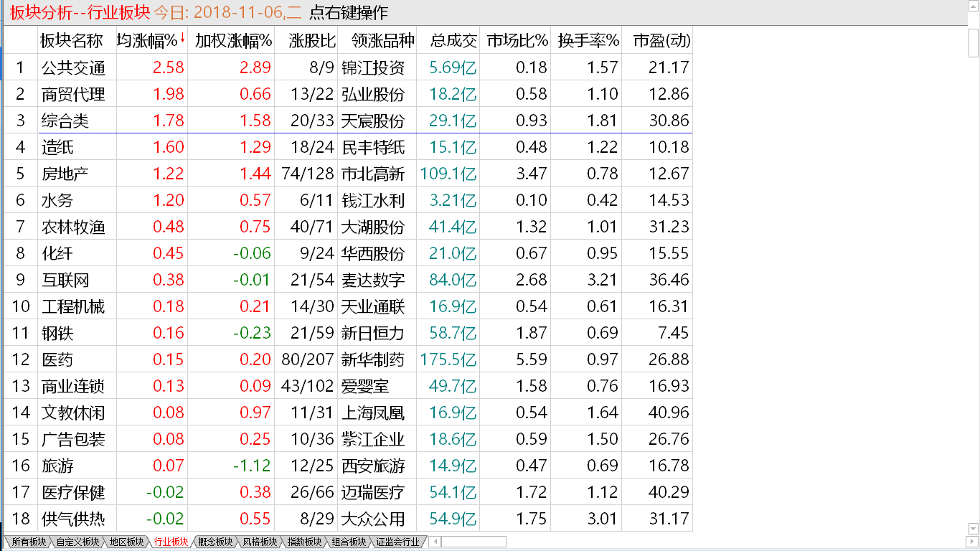Click leading stock 迈瑞医疗
The image size is (980, 551).
373,492
